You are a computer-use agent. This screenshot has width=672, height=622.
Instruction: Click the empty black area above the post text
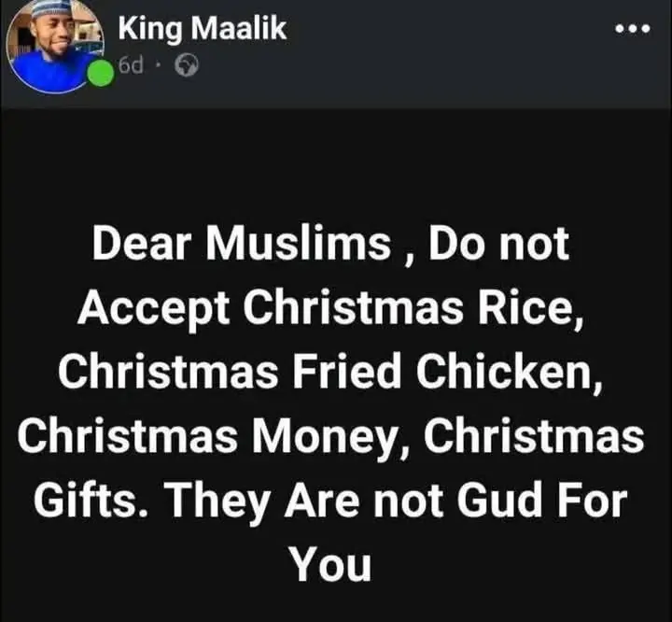[x=336, y=165]
